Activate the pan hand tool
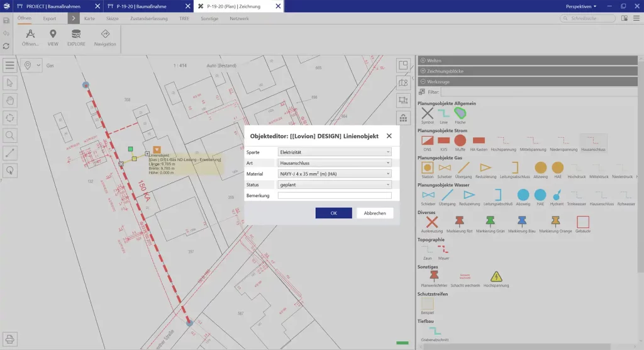 coord(10,100)
